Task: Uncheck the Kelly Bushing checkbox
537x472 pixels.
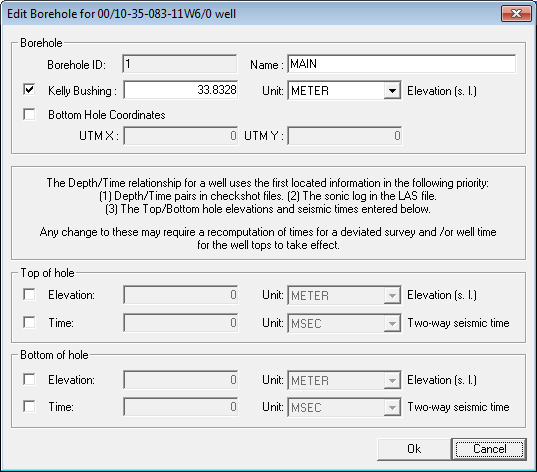Action: tap(29, 90)
